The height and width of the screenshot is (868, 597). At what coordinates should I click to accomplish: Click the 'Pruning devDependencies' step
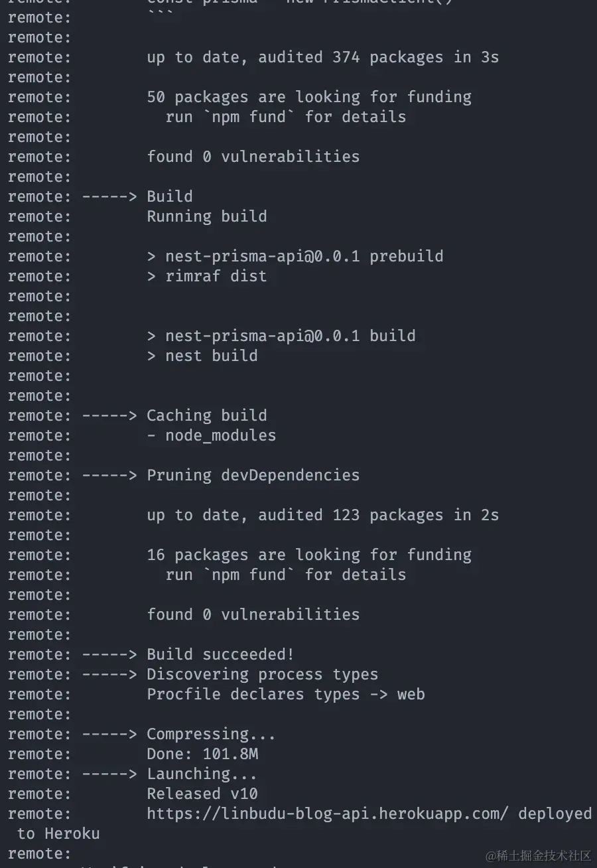253,475
